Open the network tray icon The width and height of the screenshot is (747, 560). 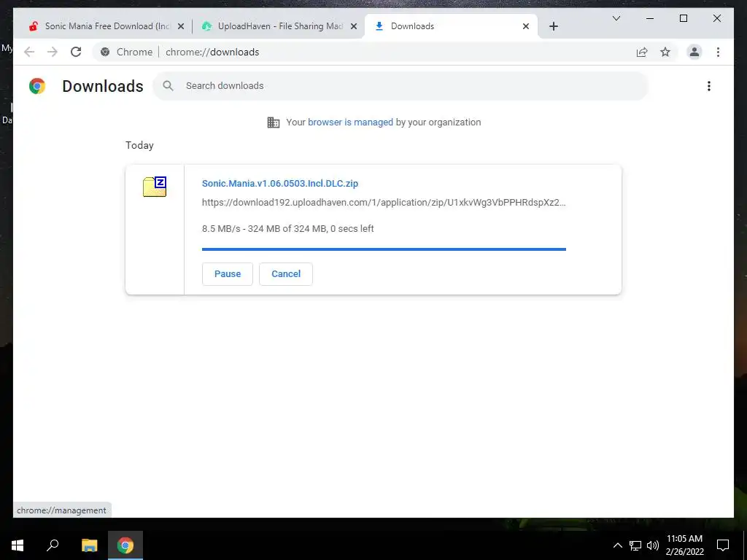pyautogui.click(x=635, y=545)
